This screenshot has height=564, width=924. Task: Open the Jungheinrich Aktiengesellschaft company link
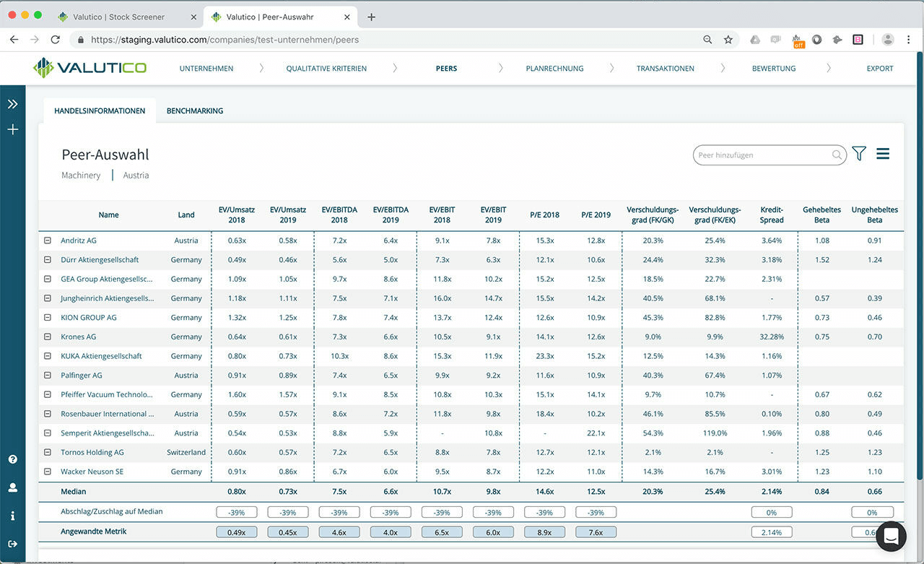(107, 298)
